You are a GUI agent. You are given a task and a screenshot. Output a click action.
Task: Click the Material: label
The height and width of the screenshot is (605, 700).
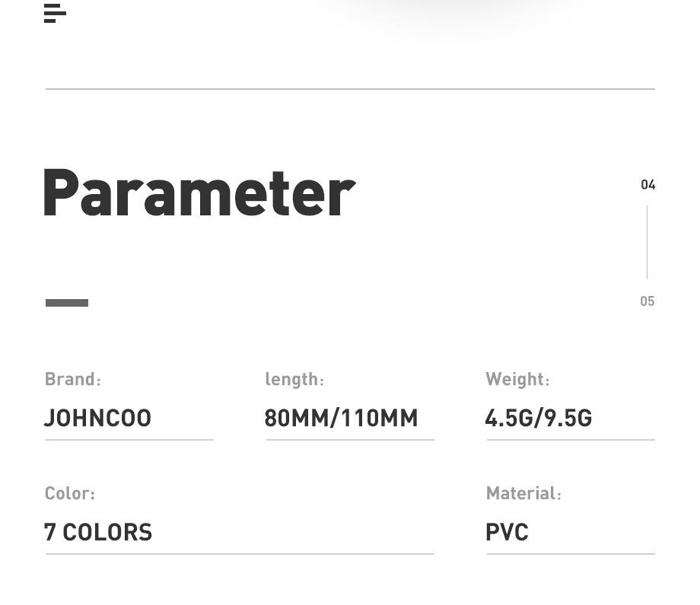523,493
